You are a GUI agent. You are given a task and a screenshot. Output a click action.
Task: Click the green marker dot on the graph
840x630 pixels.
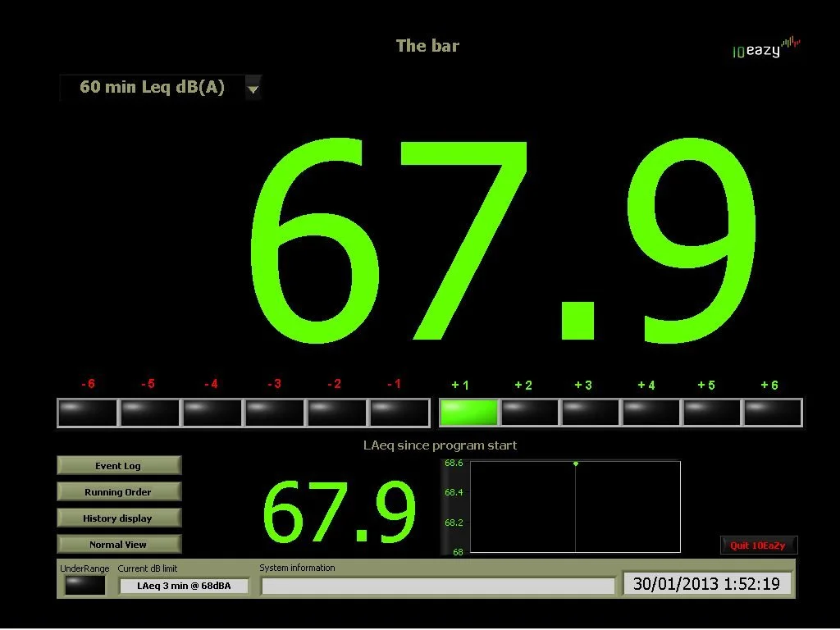(577, 463)
